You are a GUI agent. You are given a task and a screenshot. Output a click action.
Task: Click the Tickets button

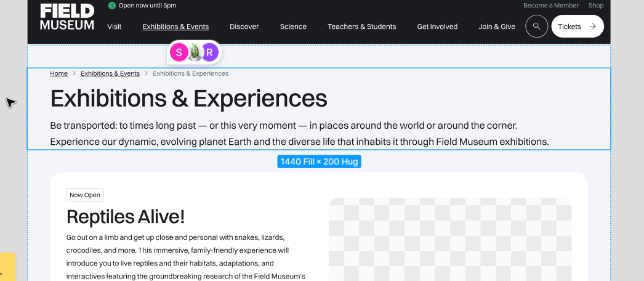tap(577, 26)
